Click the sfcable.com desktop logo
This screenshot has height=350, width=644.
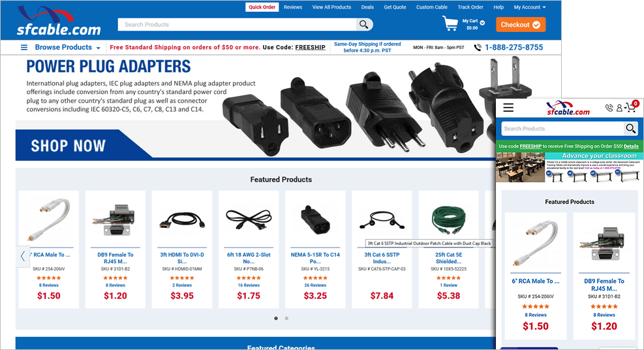(x=58, y=21)
